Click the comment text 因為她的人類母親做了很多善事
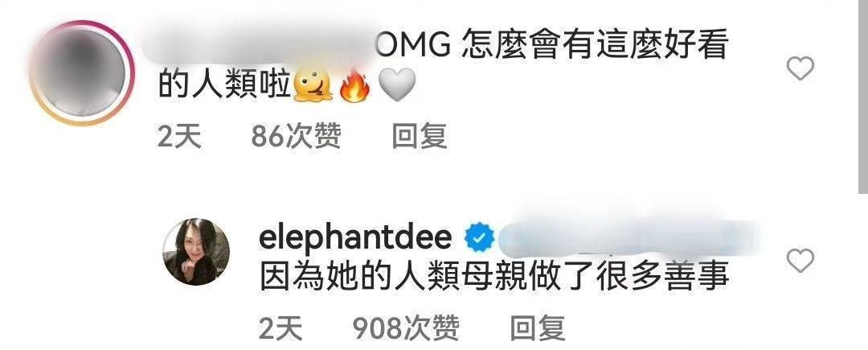This screenshot has height=350, width=868. [494, 276]
